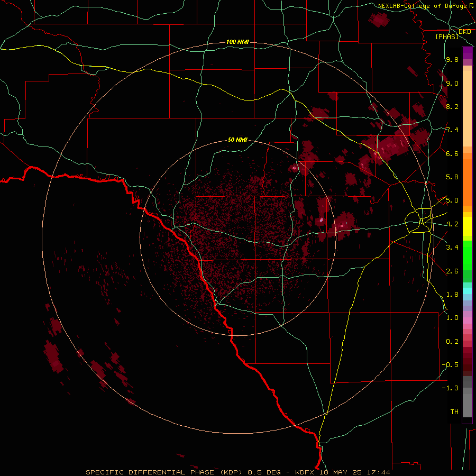
Task: Click the 'OKD' label near the legend
Action: click(x=464, y=31)
